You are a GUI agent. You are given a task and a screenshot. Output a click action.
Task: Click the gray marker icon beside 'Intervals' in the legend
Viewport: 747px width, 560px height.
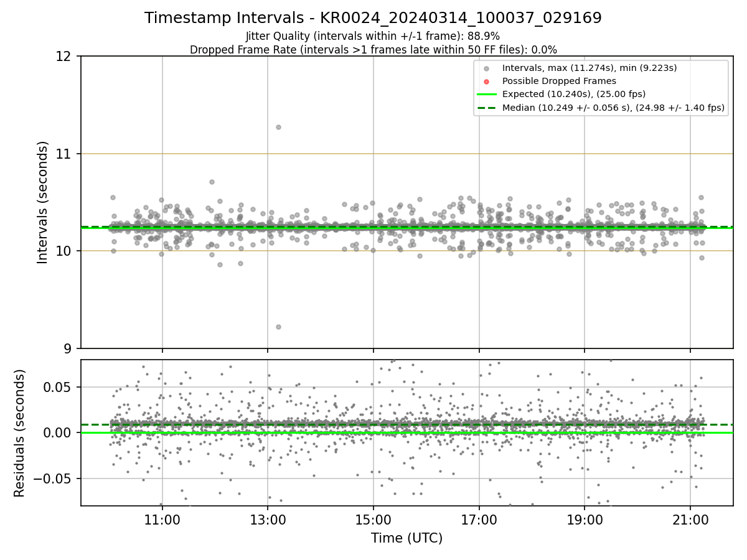(486, 68)
